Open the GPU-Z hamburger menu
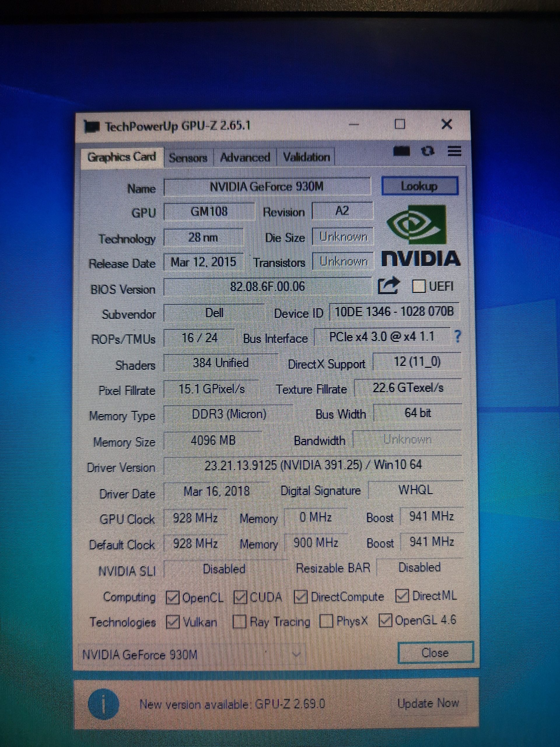This screenshot has width=560, height=747. click(x=454, y=151)
